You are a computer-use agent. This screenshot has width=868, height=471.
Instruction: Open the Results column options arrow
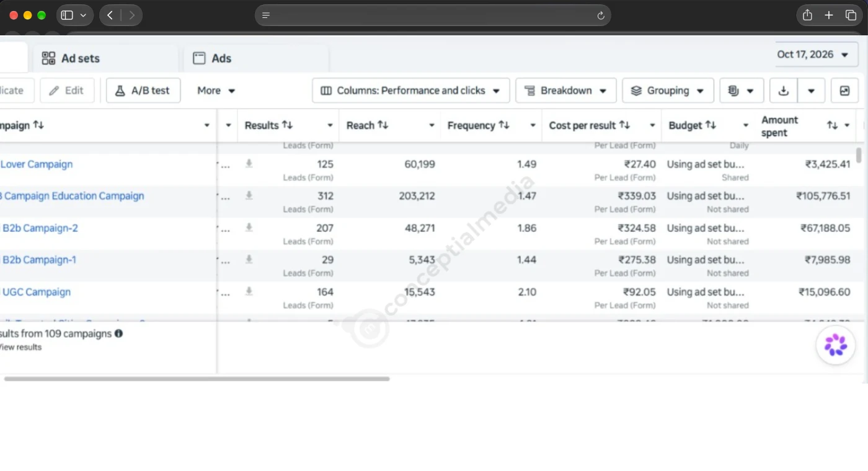(330, 125)
